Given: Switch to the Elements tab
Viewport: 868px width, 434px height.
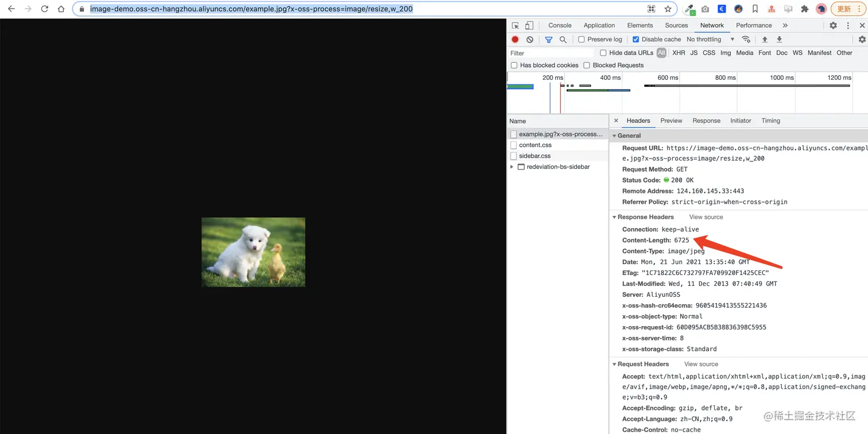Looking at the screenshot, I should (640, 25).
